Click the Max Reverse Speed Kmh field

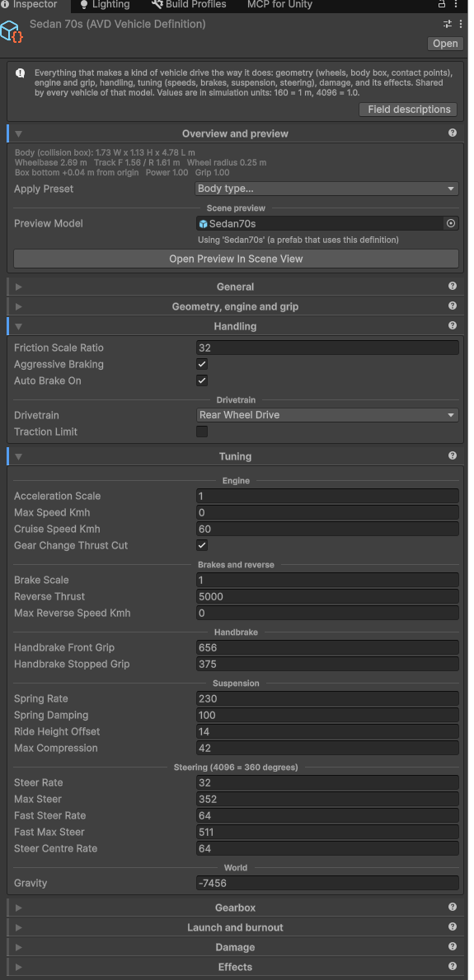coord(327,614)
